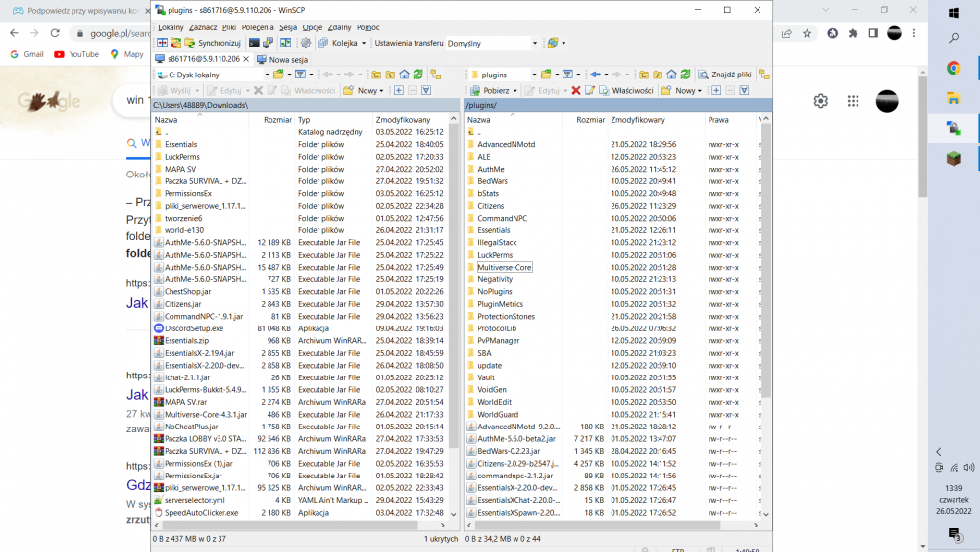The image size is (980, 552).
Task: Open the Kolejka dropdown arrow
Action: pos(364,43)
